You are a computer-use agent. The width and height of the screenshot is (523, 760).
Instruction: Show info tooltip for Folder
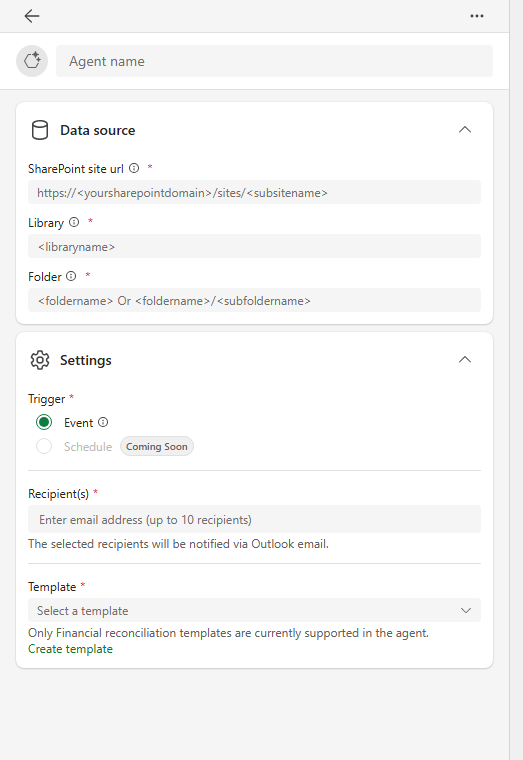[71, 276]
